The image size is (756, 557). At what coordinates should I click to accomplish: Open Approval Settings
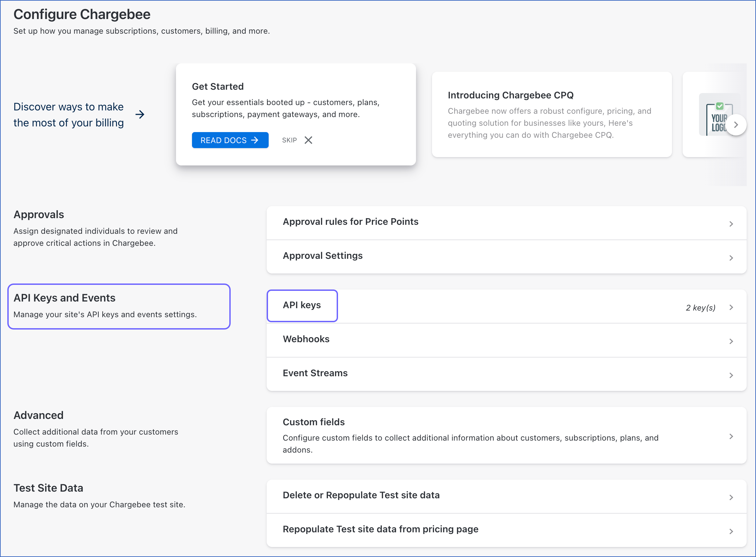tap(506, 257)
